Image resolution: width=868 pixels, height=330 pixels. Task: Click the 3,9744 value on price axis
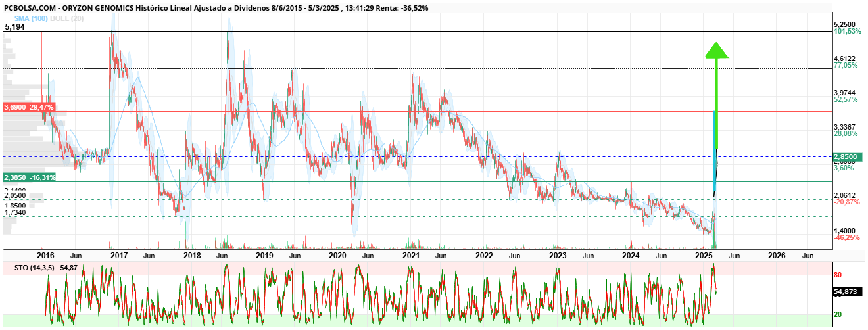tap(844, 93)
